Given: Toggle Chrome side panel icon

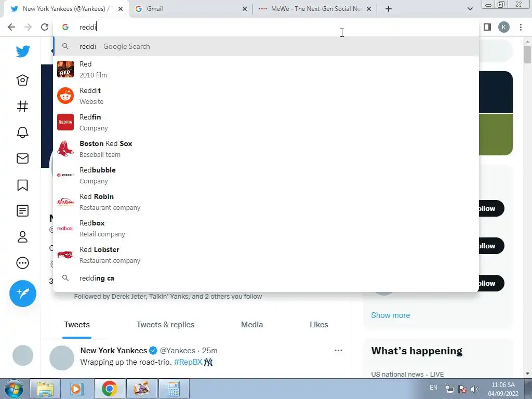Looking at the screenshot, I should tap(487, 27).
